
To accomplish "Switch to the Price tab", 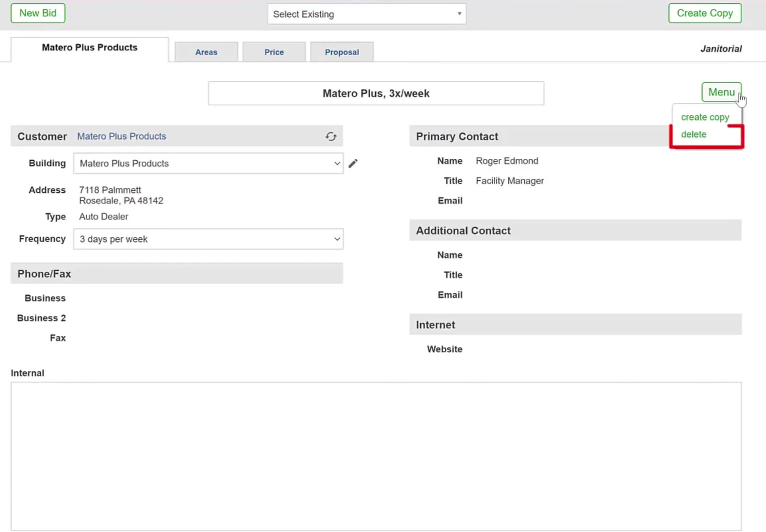I will (x=274, y=52).
